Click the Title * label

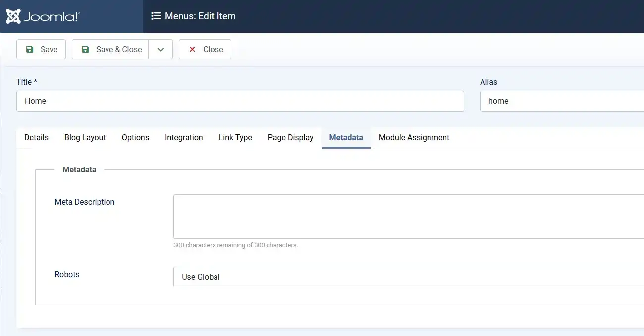point(27,82)
